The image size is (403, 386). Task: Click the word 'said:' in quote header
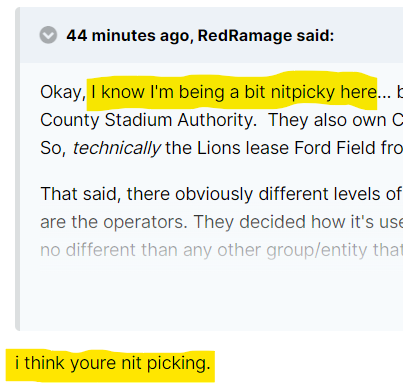[x=315, y=35]
